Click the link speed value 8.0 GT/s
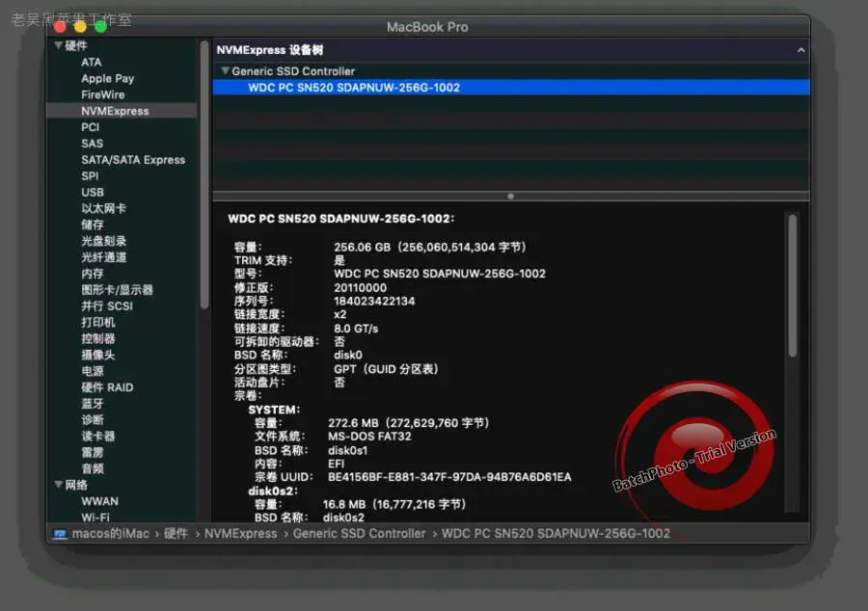The width and height of the screenshot is (868, 611). coord(356,329)
